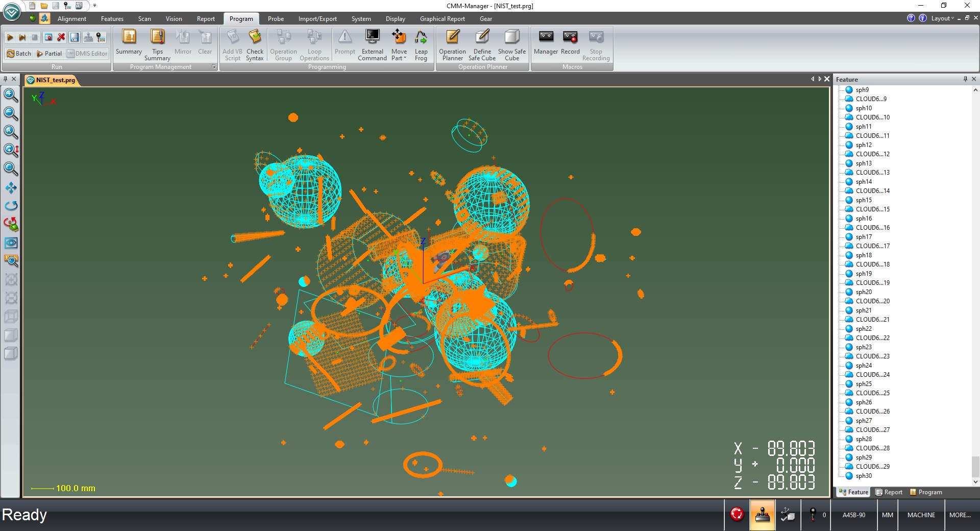Viewport: 980px width, 531px height.
Task: Click the red X delete icon in Run group
Action: coord(61,37)
